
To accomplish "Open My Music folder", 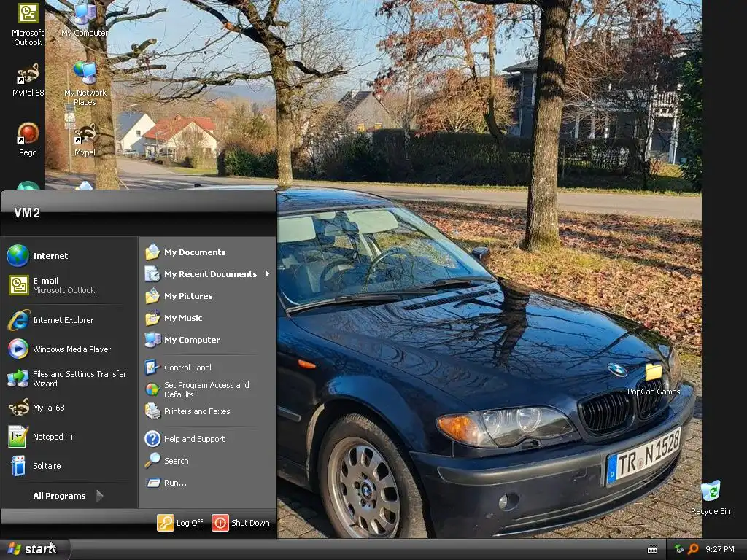I will click(x=208, y=318).
